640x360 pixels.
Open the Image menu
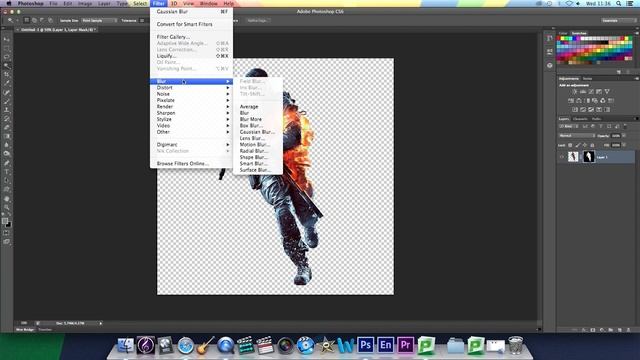coord(85,3)
